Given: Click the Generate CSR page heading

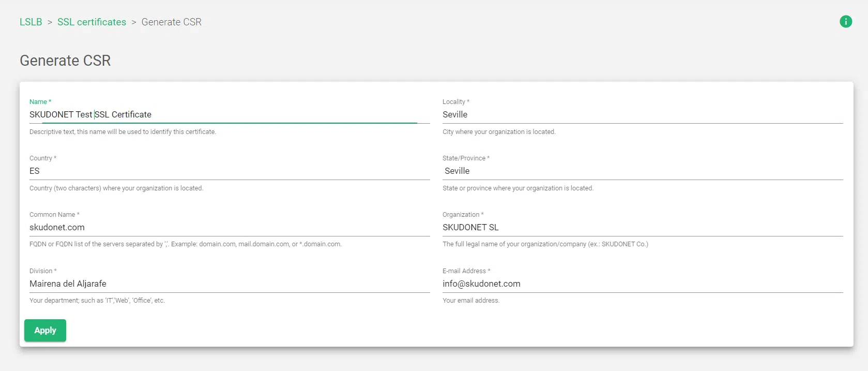Looking at the screenshot, I should 65,61.
